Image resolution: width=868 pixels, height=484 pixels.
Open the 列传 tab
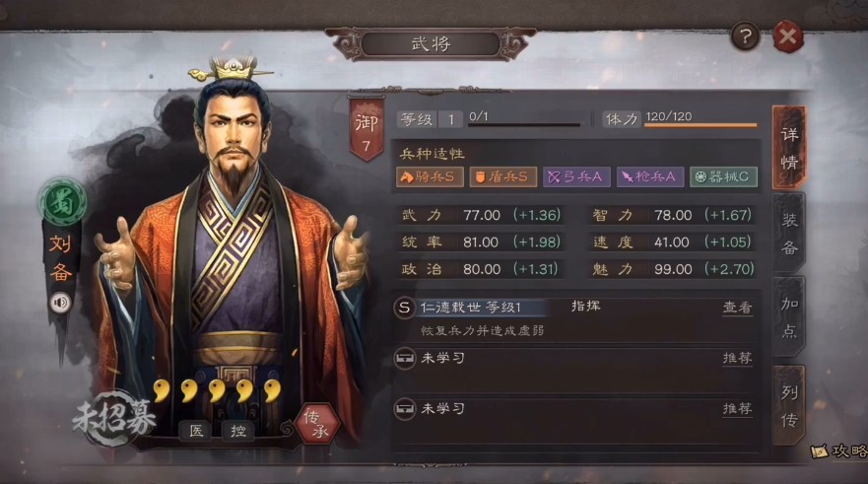coord(789,406)
